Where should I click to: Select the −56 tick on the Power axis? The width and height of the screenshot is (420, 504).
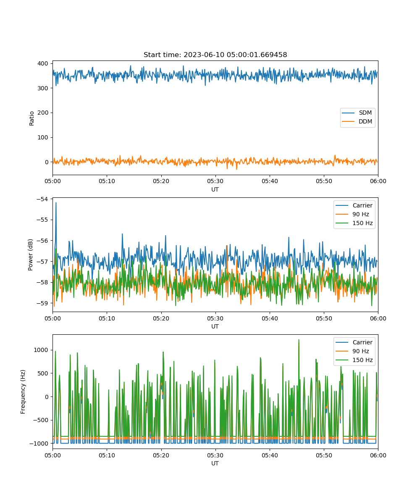tap(43, 241)
